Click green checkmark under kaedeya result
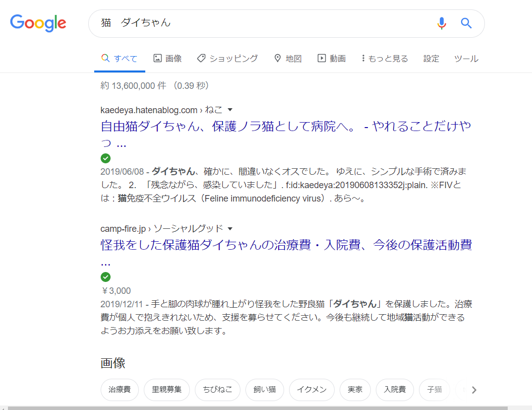532x410 pixels. (x=106, y=158)
